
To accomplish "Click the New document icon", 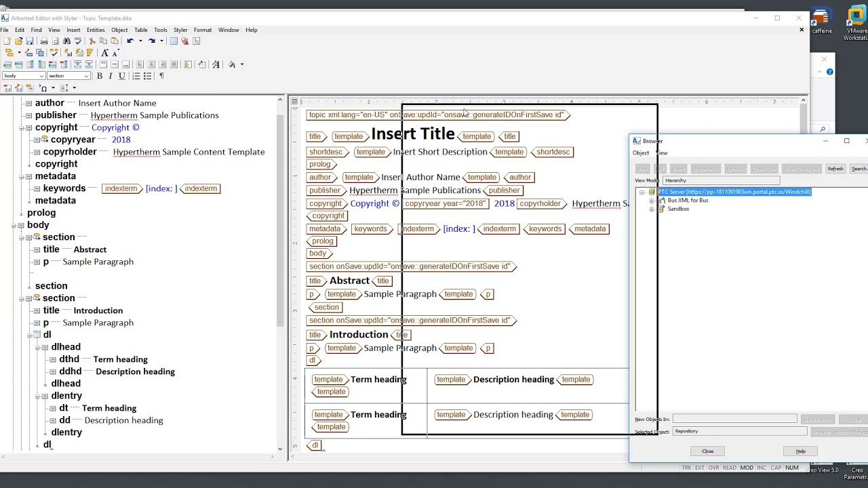I will [x=7, y=41].
